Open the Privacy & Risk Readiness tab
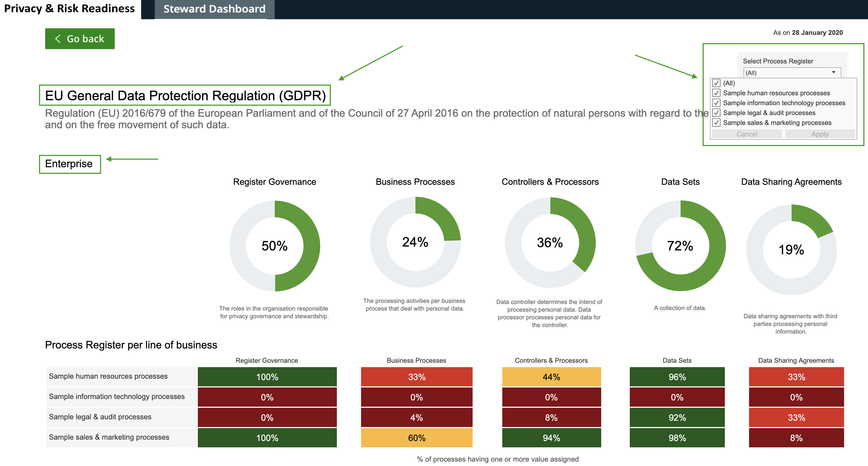The width and height of the screenshot is (868, 466). coord(70,9)
